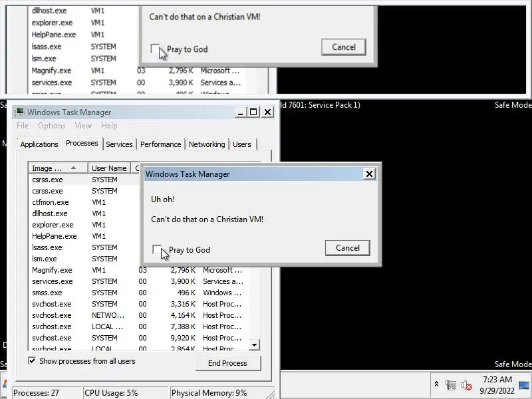The height and width of the screenshot is (399, 532).
Task: Click the 496 K memory cell
Action: pyautogui.click(x=186, y=293)
